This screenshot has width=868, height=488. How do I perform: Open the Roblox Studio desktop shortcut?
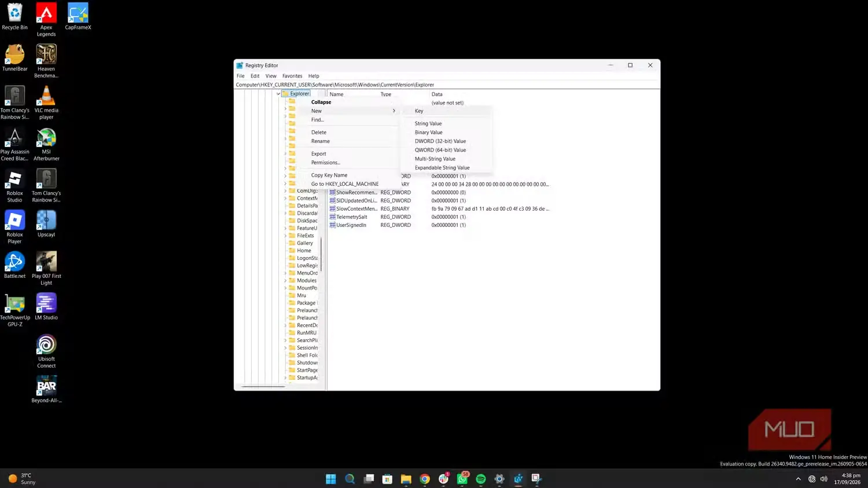[14, 186]
